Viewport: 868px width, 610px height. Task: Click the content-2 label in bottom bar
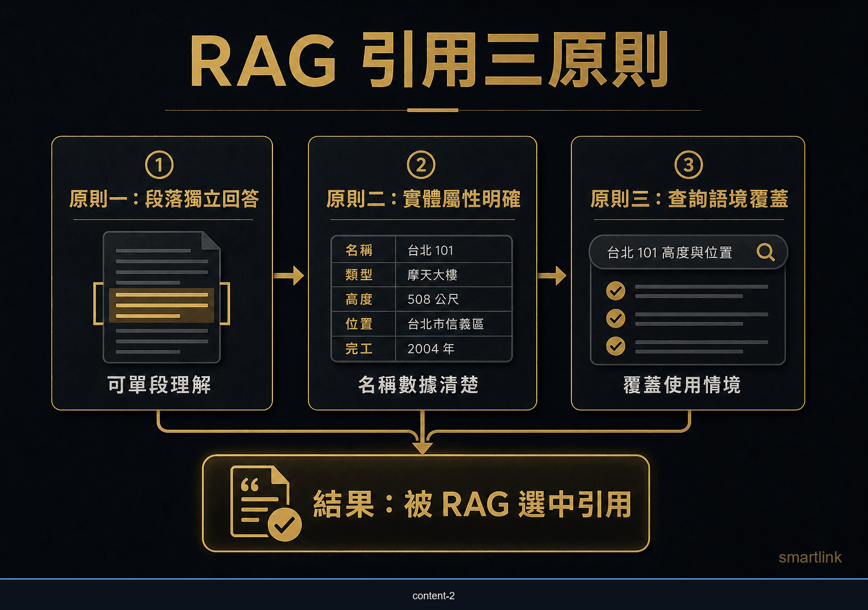[x=433, y=596]
